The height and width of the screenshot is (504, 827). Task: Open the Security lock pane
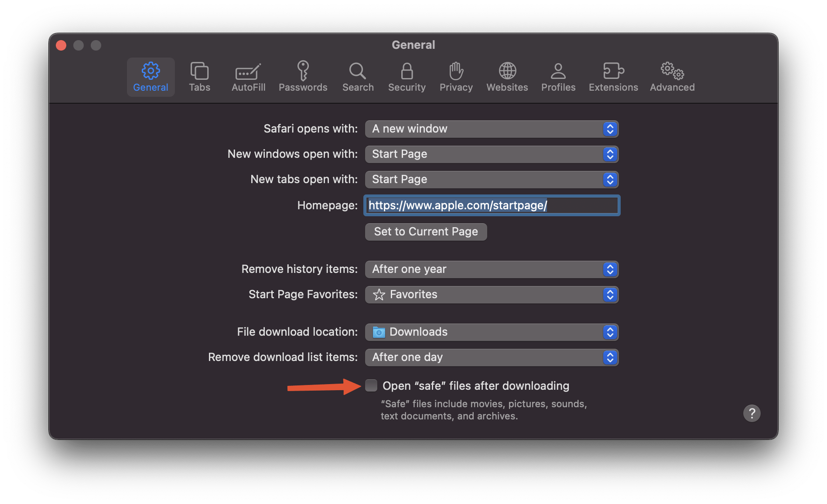(x=407, y=77)
